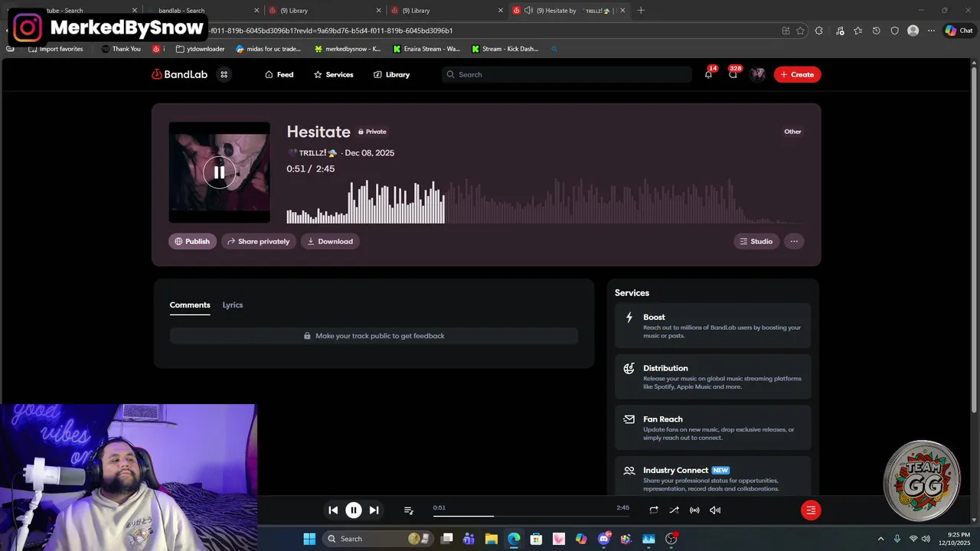
Task: Open the Import favorites bookmark
Action: click(x=55, y=49)
